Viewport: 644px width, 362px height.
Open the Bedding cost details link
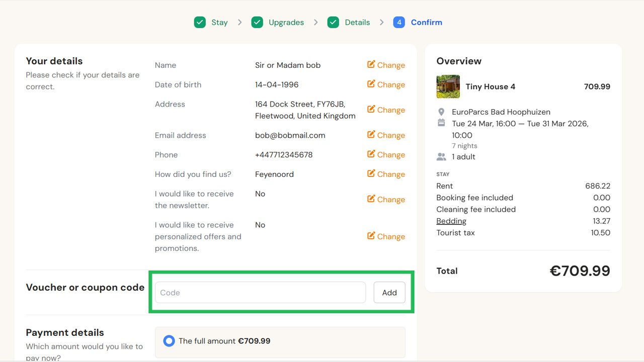coord(451,221)
